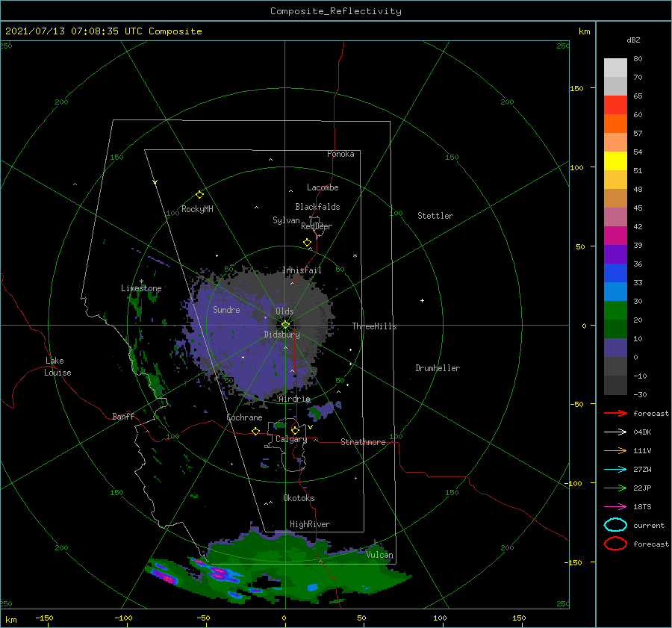Click the Vulcan town label

click(x=379, y=555)
